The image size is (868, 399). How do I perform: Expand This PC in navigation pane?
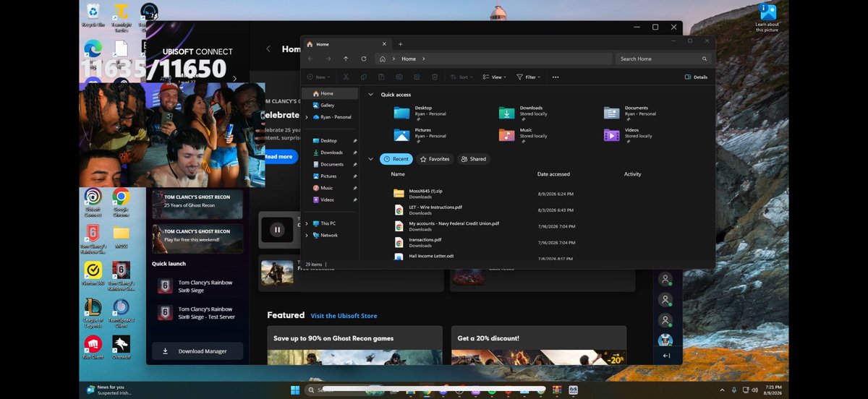tap(307, 223)
